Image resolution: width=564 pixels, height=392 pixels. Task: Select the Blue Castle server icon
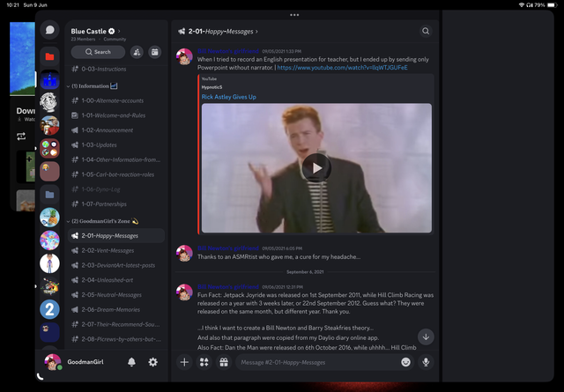point(49,80)
